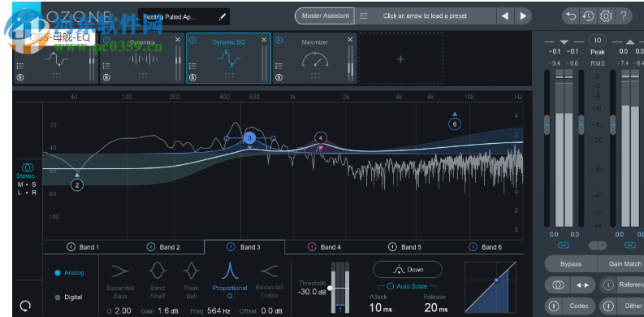Switch the Down direction mode button
Screen dimensions: 644x317
[x=408, y=270]
